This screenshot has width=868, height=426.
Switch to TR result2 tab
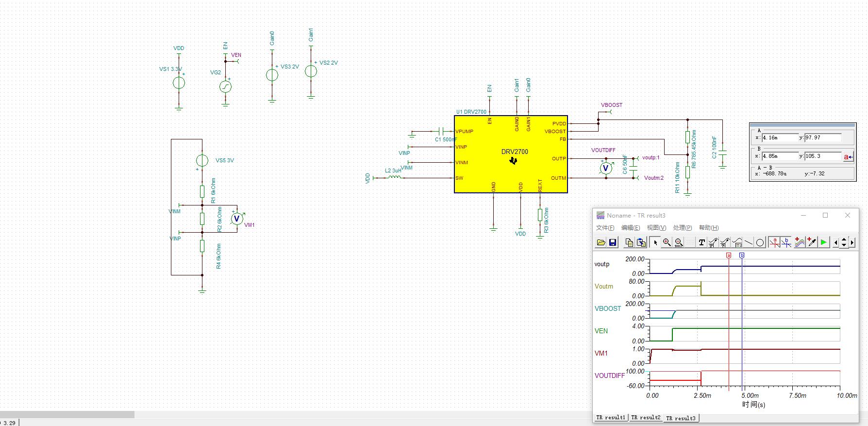pyautogui.click(x=646, y=418)
